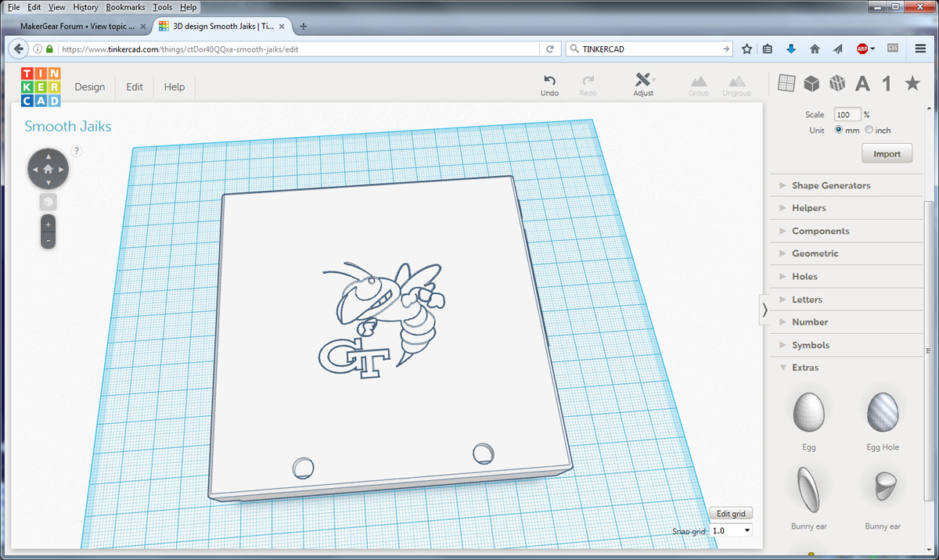Expand the Shape Generators section
The width and height of the screenshot is (939, 560).
(x=830, y=185)
